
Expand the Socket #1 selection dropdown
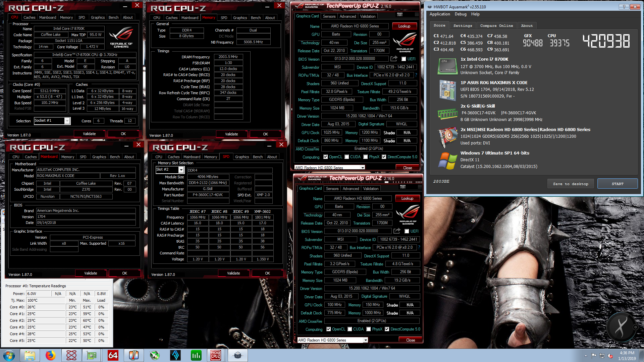(67, 121)
